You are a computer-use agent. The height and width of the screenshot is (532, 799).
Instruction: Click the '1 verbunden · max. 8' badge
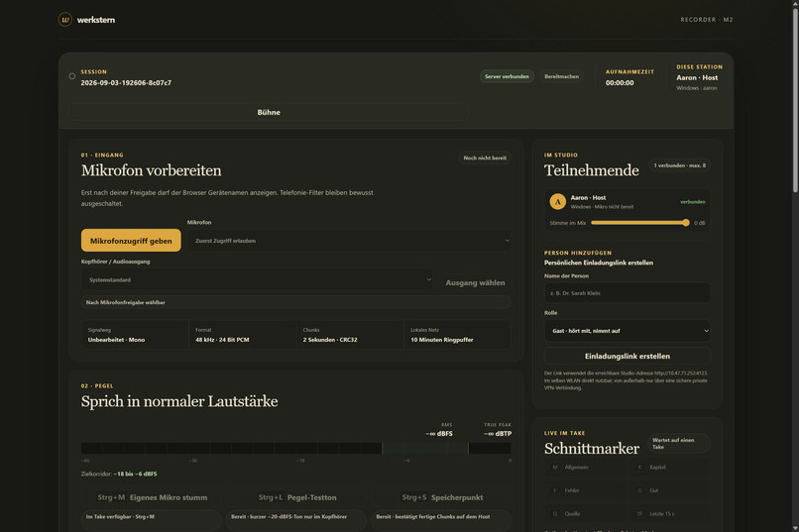[680, 165]
